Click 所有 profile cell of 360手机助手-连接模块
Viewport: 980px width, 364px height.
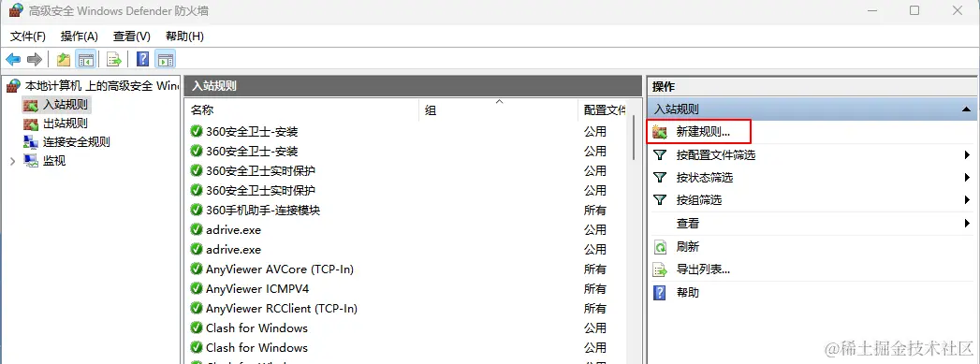(x=595, y=210)
